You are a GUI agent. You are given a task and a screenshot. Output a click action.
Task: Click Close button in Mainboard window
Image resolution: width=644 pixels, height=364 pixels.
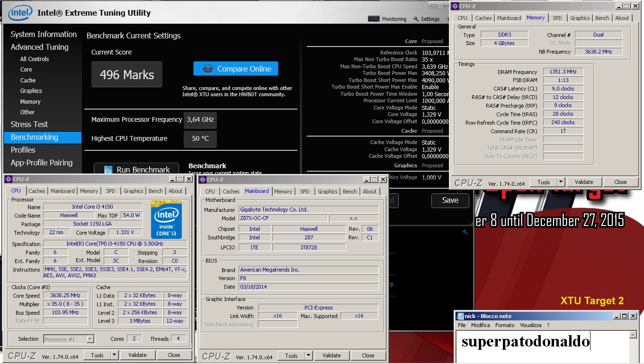point(368,355)
